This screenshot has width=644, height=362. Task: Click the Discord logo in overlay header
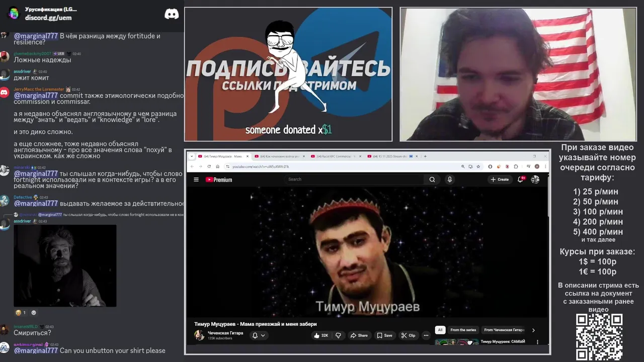coord(172,14)
